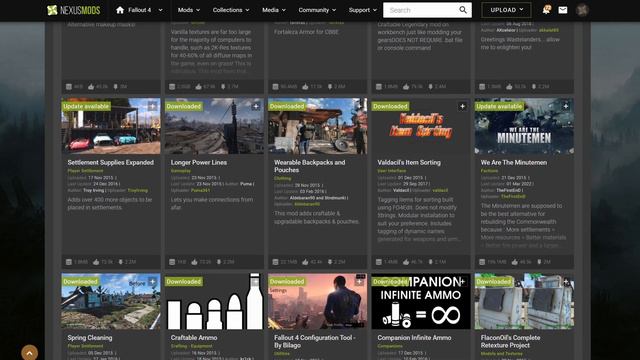
Task: Click the Nexus Mods logo
Action: [73, 10]
